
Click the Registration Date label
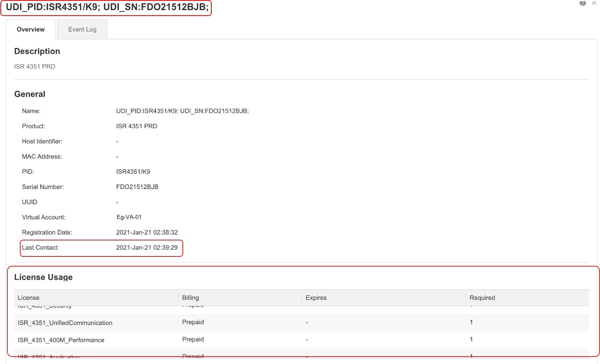coord(47,232)
